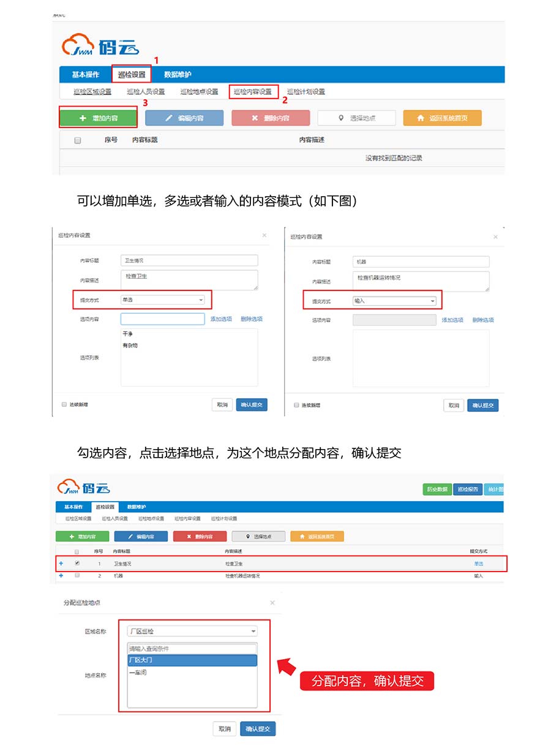Click 确认提交 in the 分配巡检地点 dialog
The height and width of the screenshot is (756, 551).
(x=258, y=729)
